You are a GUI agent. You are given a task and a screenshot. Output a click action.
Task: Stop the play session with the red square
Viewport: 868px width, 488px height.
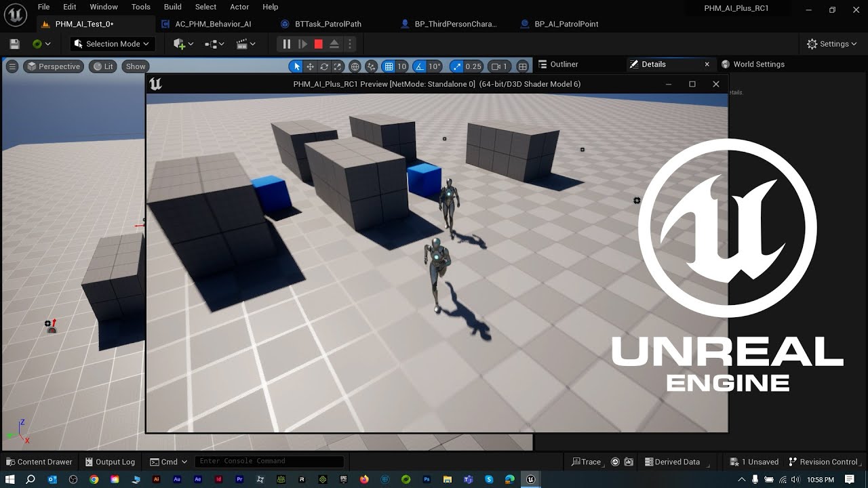click(x=318, y=44)
